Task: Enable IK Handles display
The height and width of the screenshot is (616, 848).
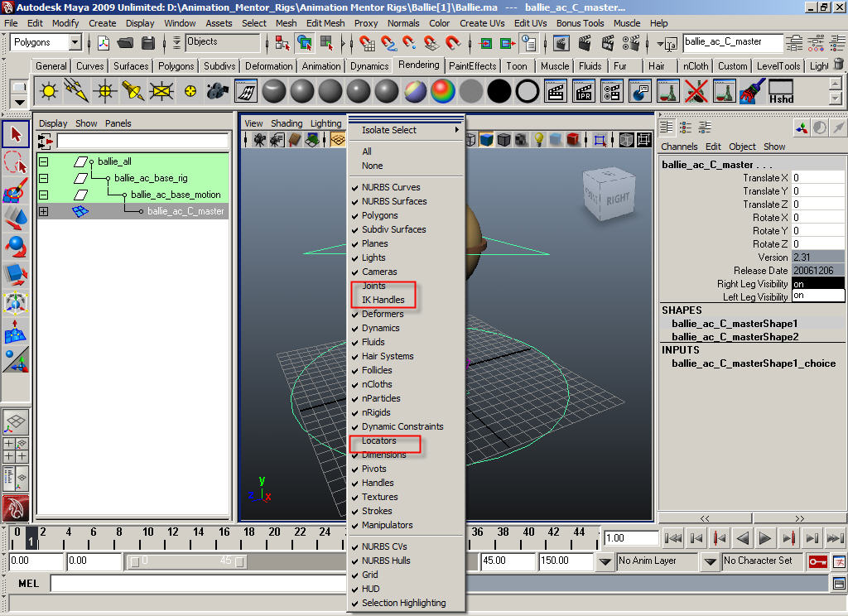Action: (383, 300)
